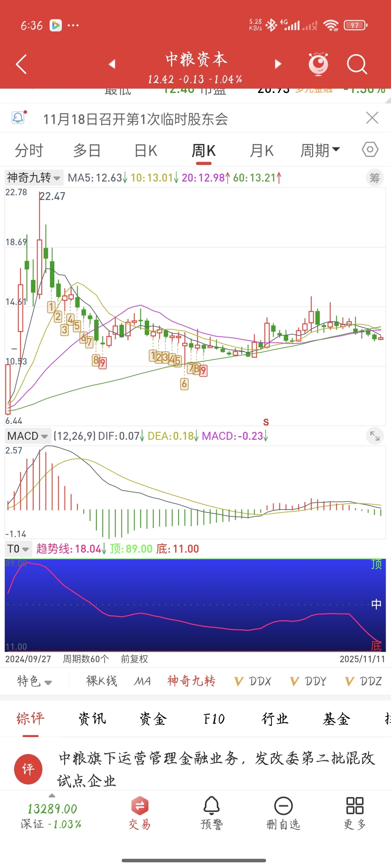Expand MACD panel with fullscreen arrows icon
Screen dimensions: 391x868
point(375,436)
